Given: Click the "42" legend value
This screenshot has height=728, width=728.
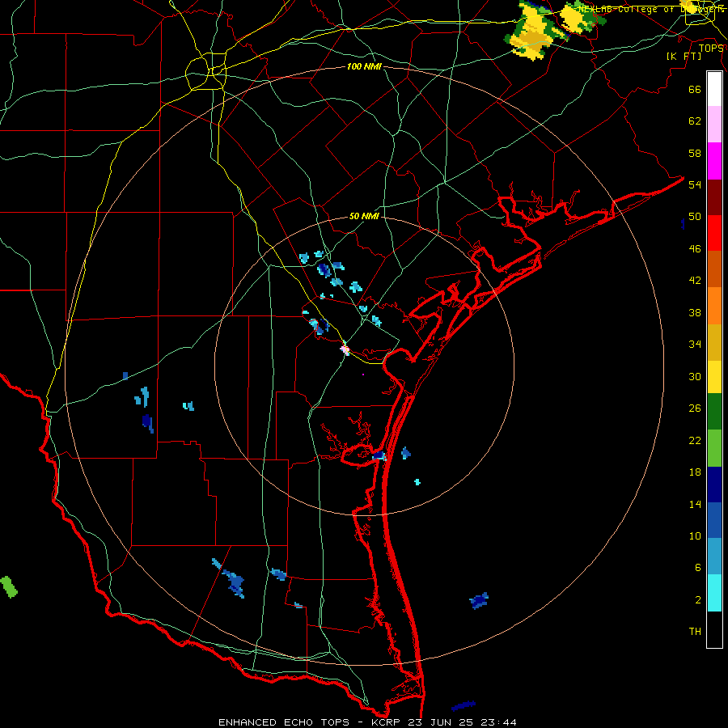Looking at the screenshot, I should [x=695, y=281].
